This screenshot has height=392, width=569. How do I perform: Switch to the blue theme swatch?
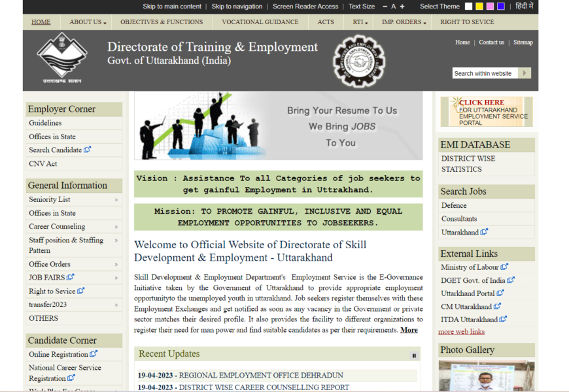click(501, 7)
